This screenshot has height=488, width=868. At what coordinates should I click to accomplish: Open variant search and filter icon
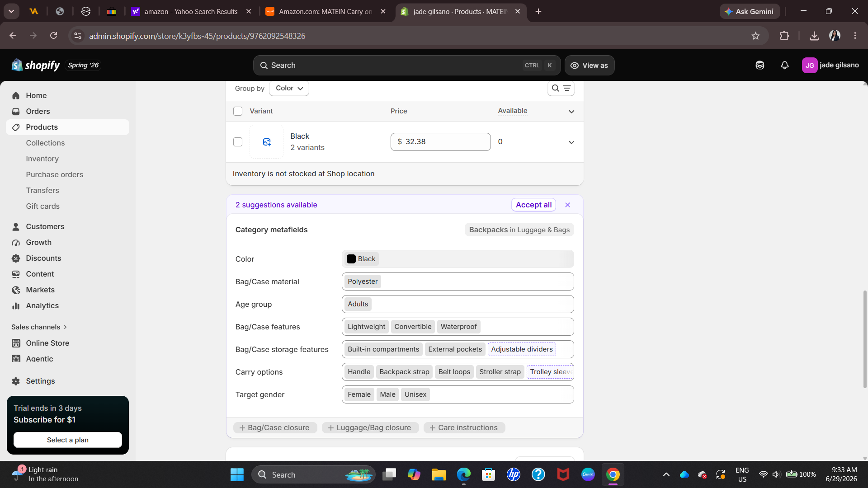561,88
